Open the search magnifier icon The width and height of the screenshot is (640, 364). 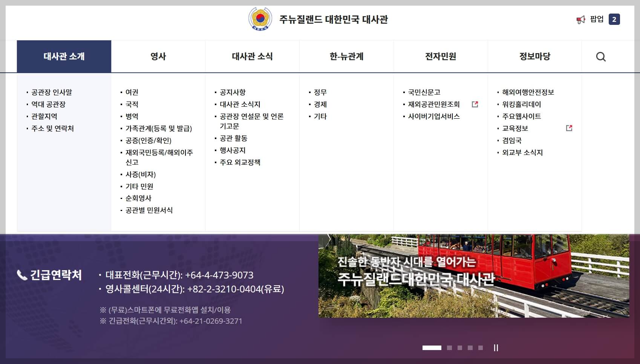click(601, 57)
